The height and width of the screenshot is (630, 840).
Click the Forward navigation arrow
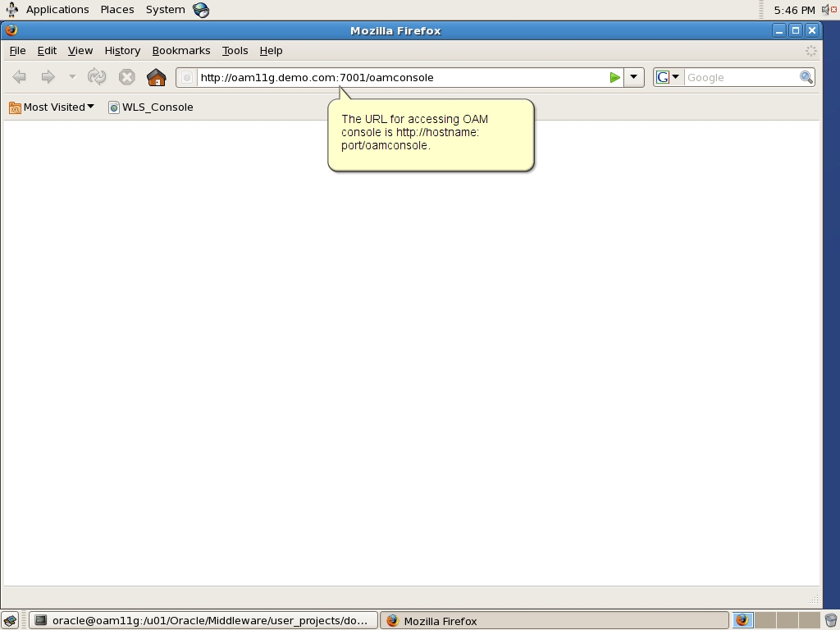pos(48,76)
